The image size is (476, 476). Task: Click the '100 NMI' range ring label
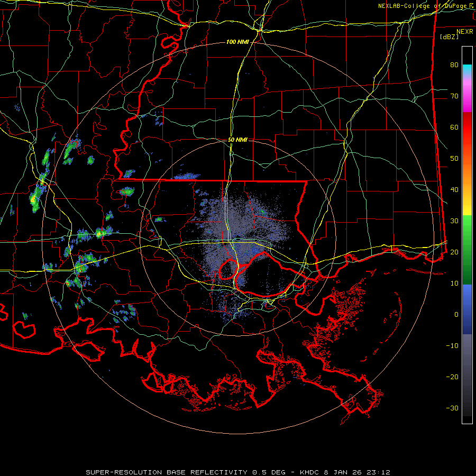[237, 42]
